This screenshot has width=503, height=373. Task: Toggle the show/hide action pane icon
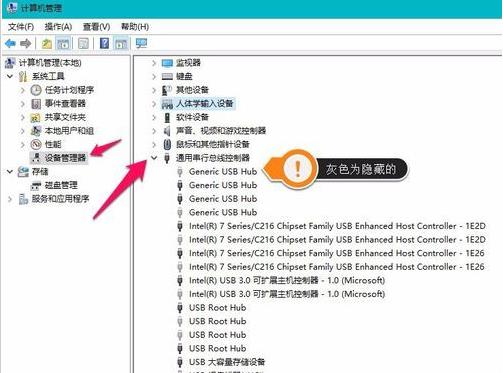[121, 43]
